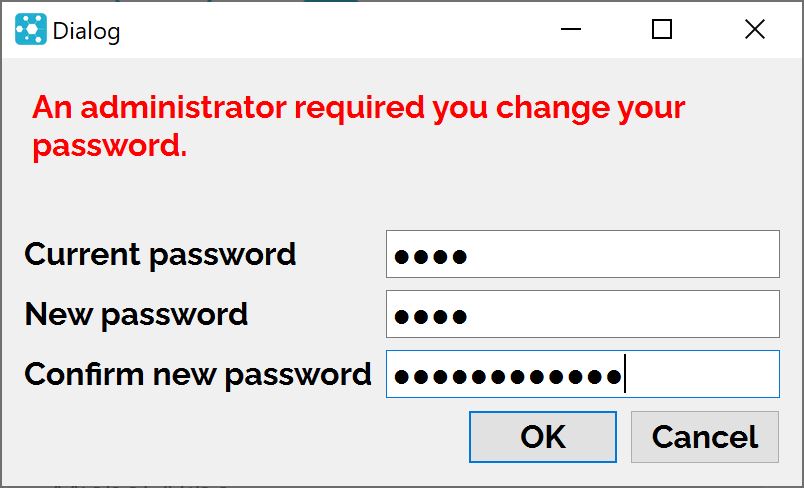Select the 'Confirm new password' label
This screenshot has width=804, height=488.
click(198, 375)
